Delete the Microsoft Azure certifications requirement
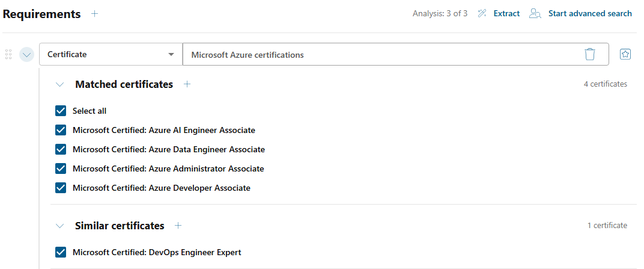This screenshot has width=644, height=269. (590, 54)
